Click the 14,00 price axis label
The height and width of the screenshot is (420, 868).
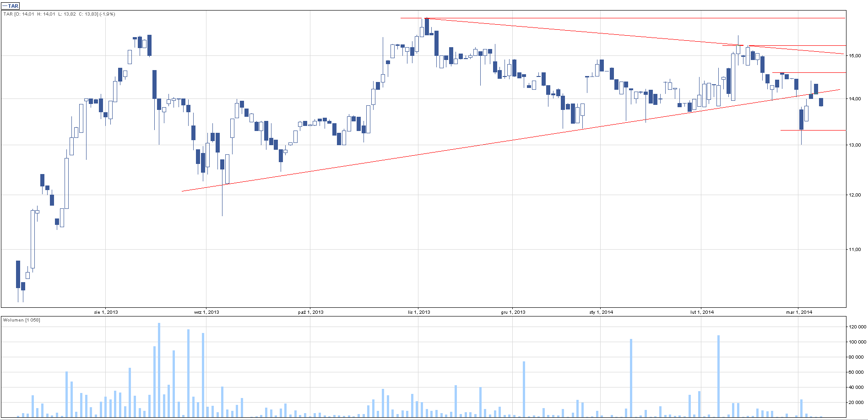[854, 99]
